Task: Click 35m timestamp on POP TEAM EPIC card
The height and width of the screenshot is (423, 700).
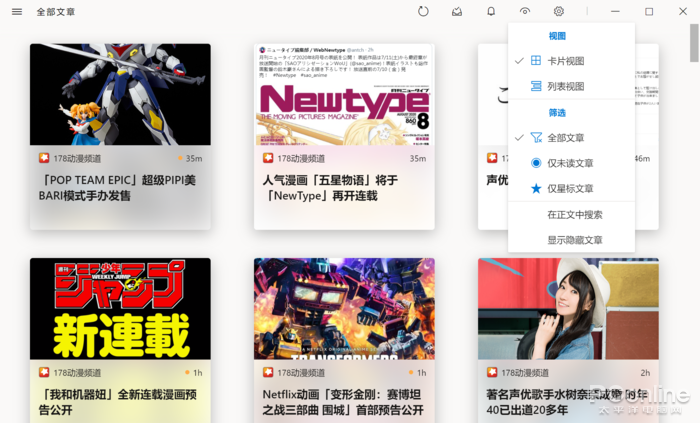Action: point(194,158)
